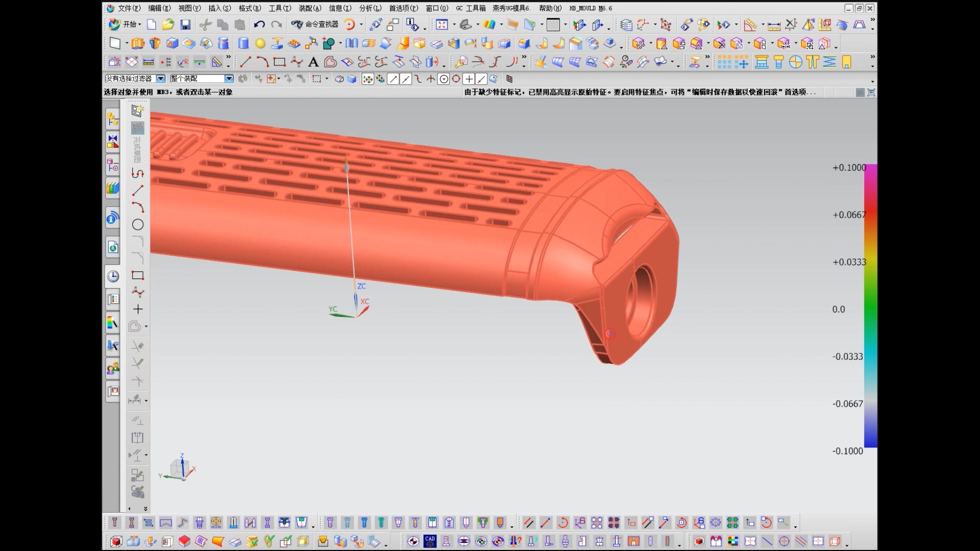980x551 pixels.
Task: Click the Undo arrow icon
Action: (259, 24)
